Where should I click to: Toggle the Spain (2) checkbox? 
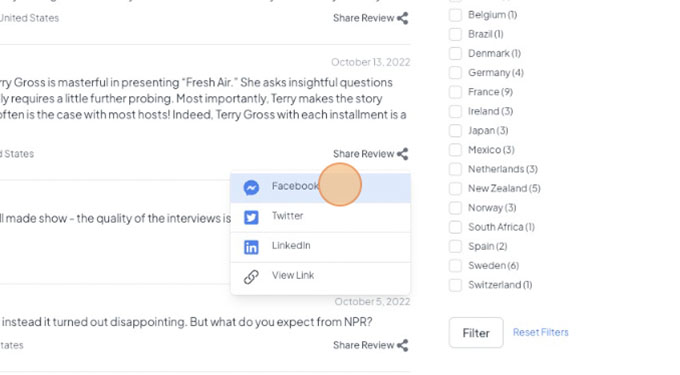[x=455, y=246]
